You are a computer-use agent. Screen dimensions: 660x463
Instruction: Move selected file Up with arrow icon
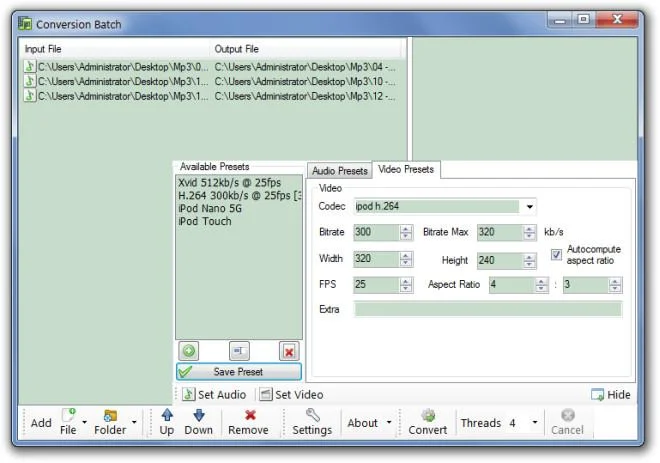point(167,422)
